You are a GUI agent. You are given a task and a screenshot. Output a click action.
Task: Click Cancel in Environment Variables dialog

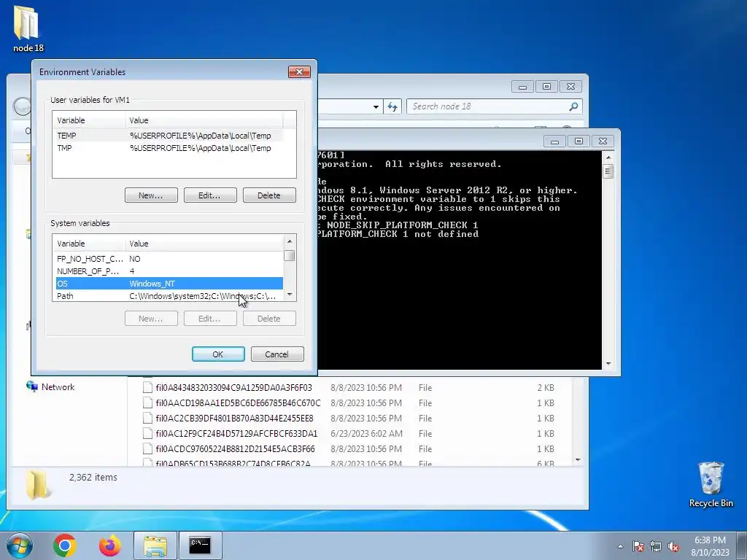coord(277,354)
